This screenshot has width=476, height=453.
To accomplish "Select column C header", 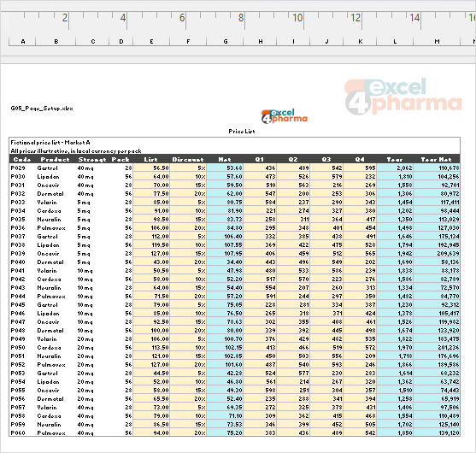I will pos(92,41).
